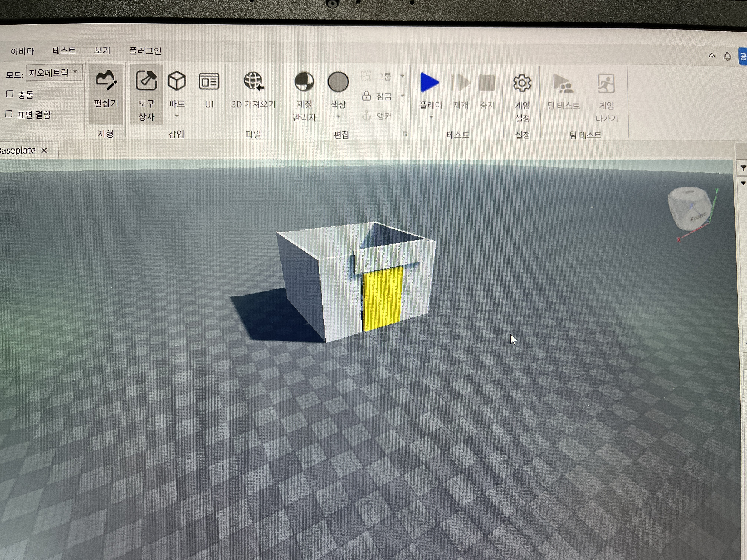This screenshot has width=747, height=560.
Task: Click the 색상 color circle
Action: [x=338, y=82]
